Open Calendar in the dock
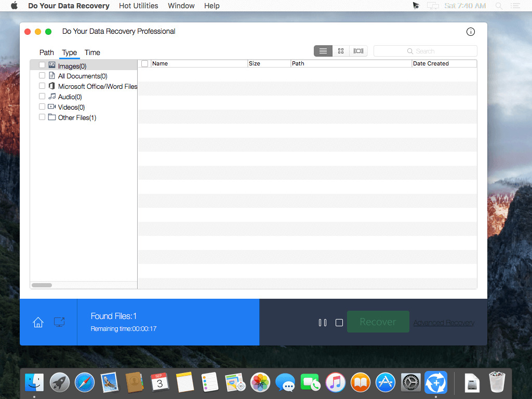The height and width of the screenshot is (399, 532). pyautogui.click(x=160, y=382)
